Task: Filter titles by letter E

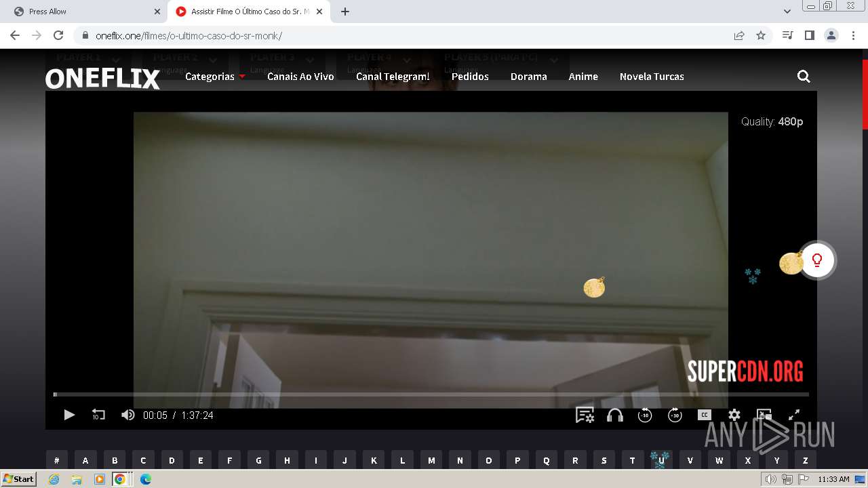Action: (201, 460)
